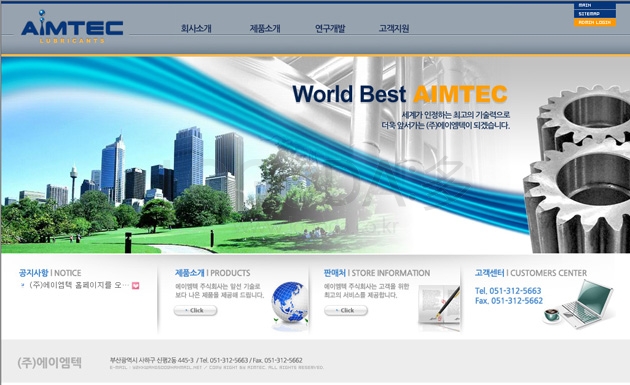The image size is (630, 385).
Task: Click the pink heart icon beside notice
Action: pyautogui.click(x=135, y=285)
